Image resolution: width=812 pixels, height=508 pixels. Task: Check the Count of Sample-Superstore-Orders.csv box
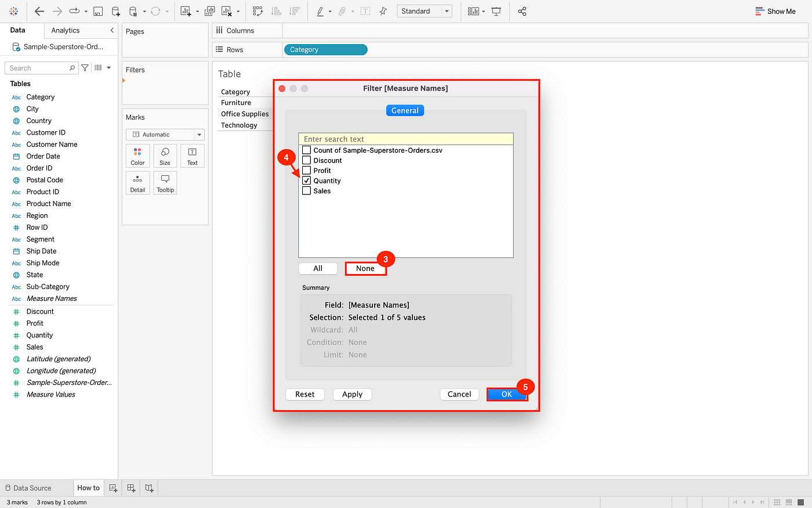click(307, 150)
